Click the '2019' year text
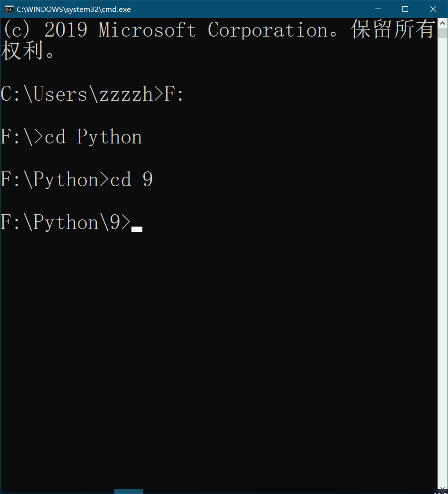 click(x=65, y=30)
